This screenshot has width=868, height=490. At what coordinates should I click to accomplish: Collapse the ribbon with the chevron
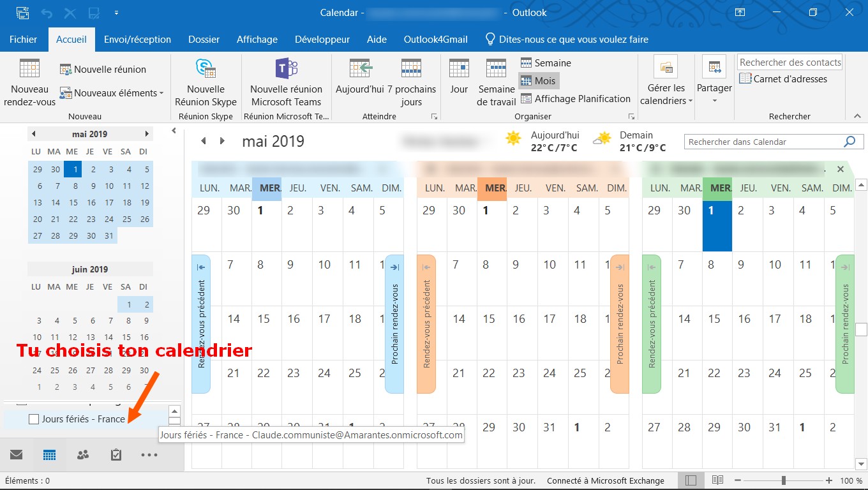(x=857, y=115)
